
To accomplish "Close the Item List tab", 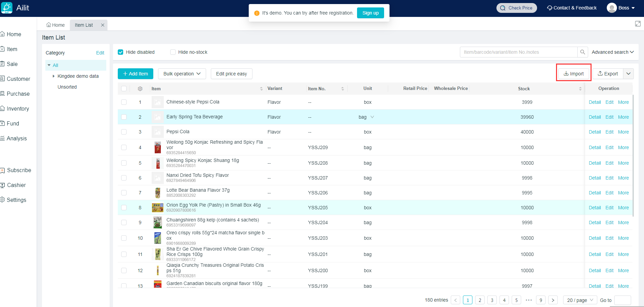I will pyautogui.click(x=103, y=25).
